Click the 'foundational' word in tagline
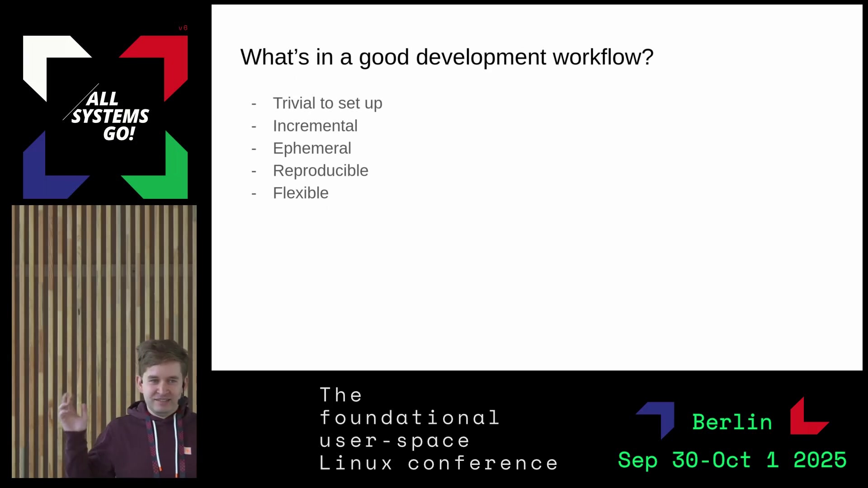 pyautogui.click(x=409, y=418)
